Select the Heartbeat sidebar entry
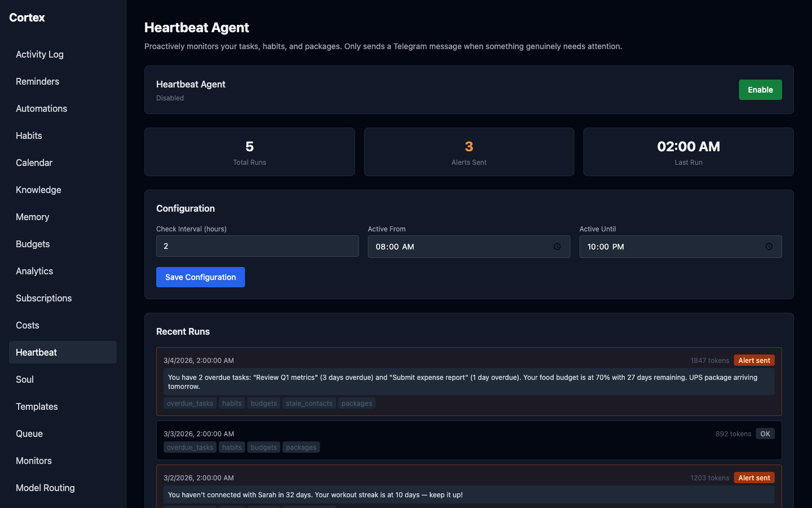The height and width of the screenshot is (508, 812). (36, 352)
